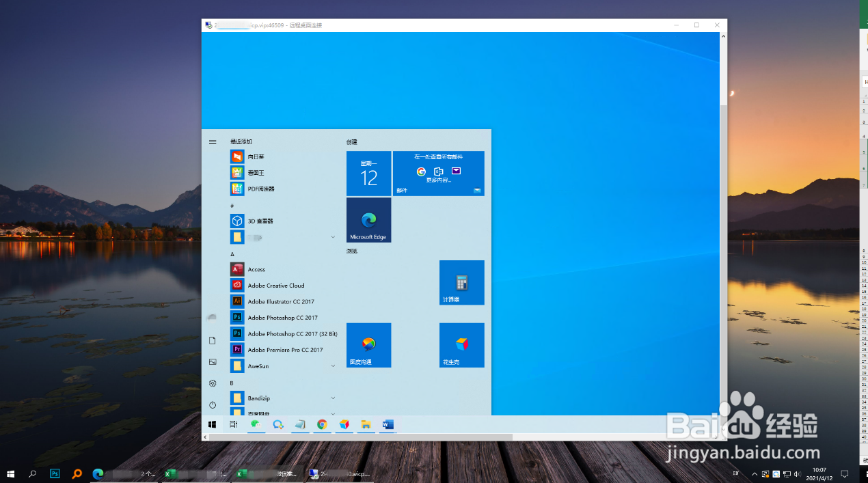The height and width of the screenshot is (483, 868).
Task: Open Settings gear in Start menu
Action: tap(213, 383)
